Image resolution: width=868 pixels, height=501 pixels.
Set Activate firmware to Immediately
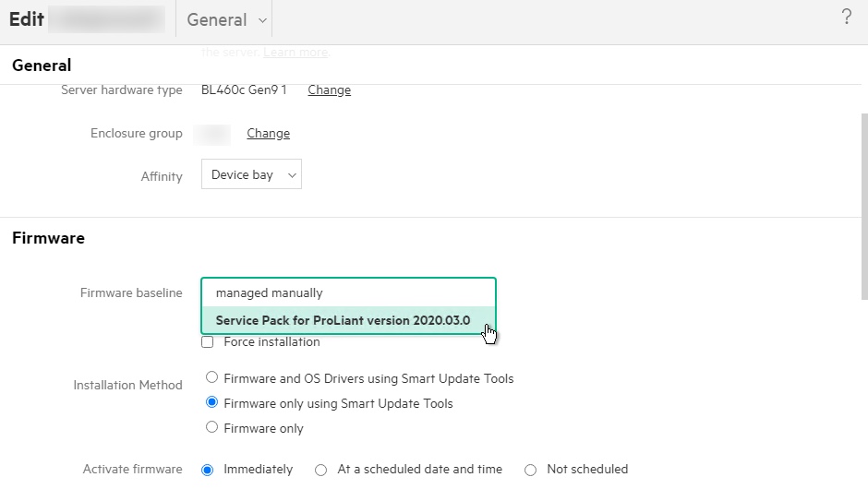[208, 470]
